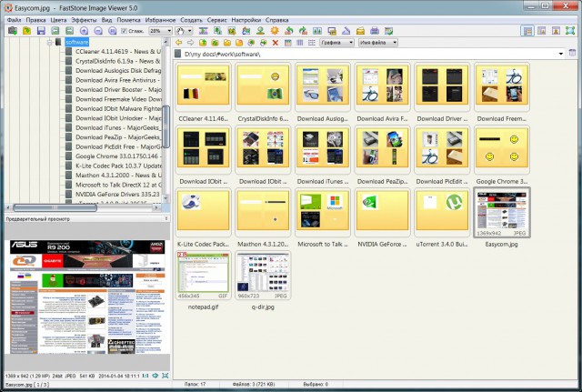
Task: Click the Download Avira folder thumbnail
Action: [382, 87]
